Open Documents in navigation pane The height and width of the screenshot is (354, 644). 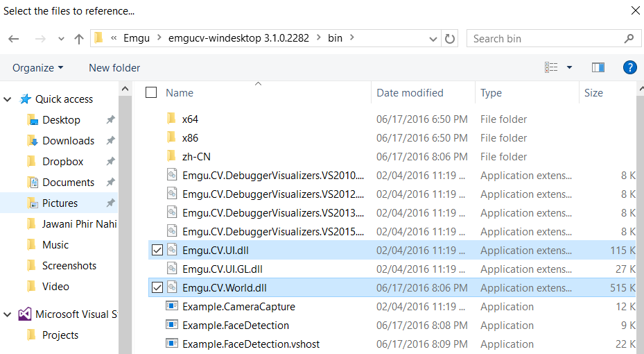click(68, 182)
